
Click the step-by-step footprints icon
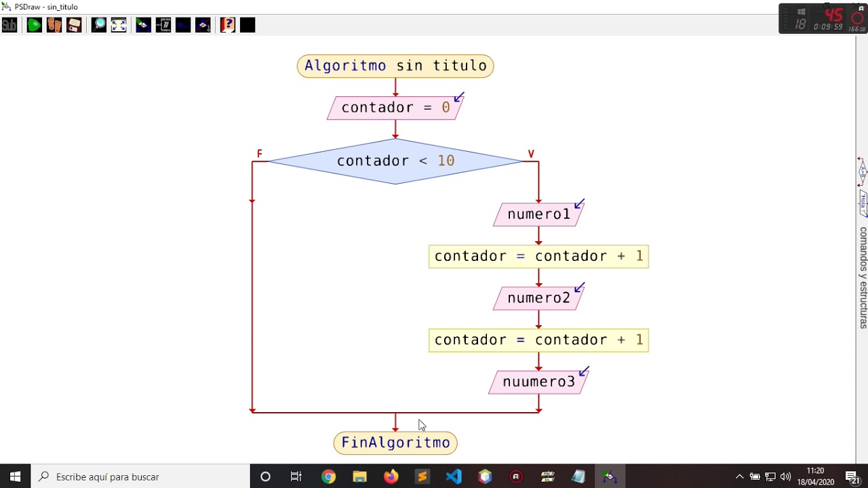tap(54, 25)
